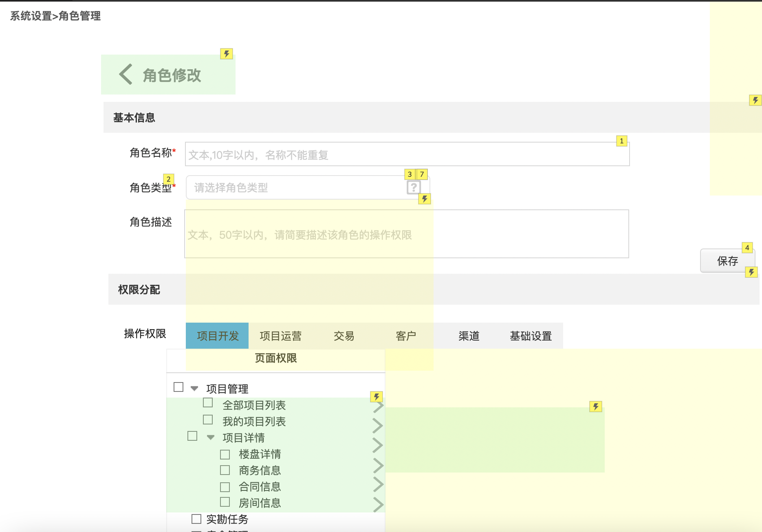Switch to the 项目开发 tab
The image size is (762, 532).
point(217,336)
